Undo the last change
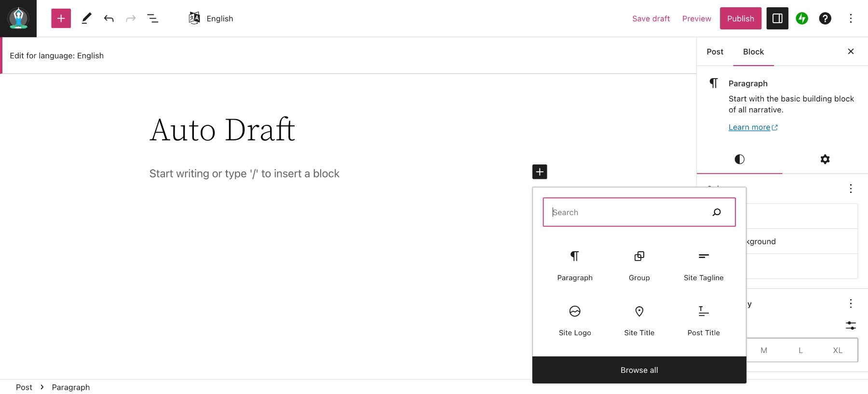 pos(108,18)
